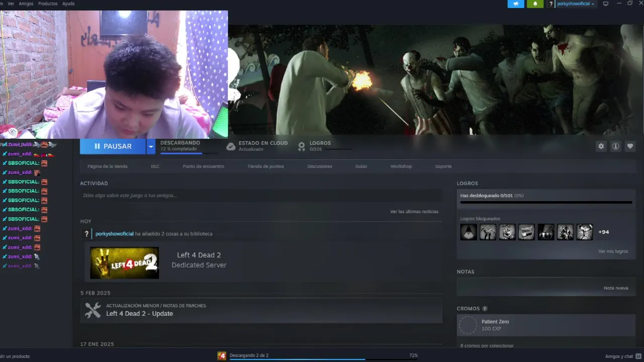The height and width of the screenshot is (362, 644).
Task: Open porkyshowoficial profile link in activity
Action: (x=115, y=234)
